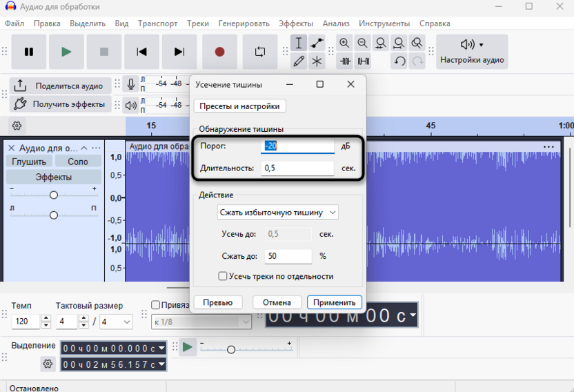Enable 'Усечь треки по отдельности' checkbox
This screenshot has width=574, height=392.
223,276
